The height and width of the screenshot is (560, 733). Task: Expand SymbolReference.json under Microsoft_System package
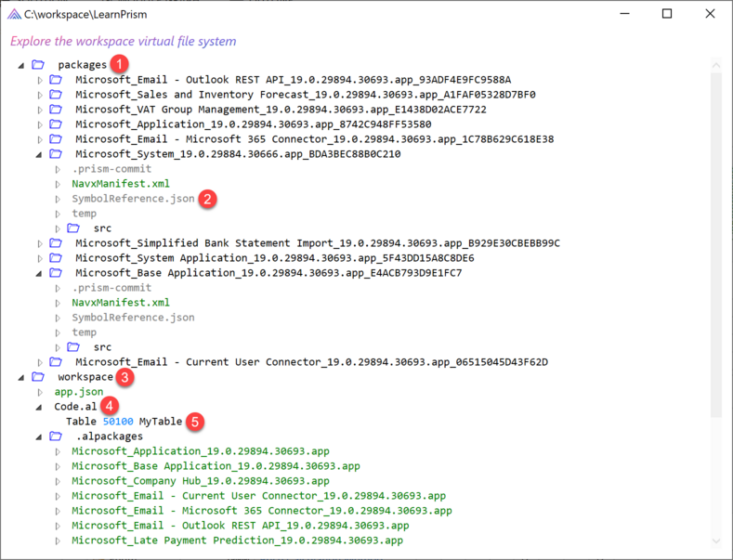click(x=58, y=199)
